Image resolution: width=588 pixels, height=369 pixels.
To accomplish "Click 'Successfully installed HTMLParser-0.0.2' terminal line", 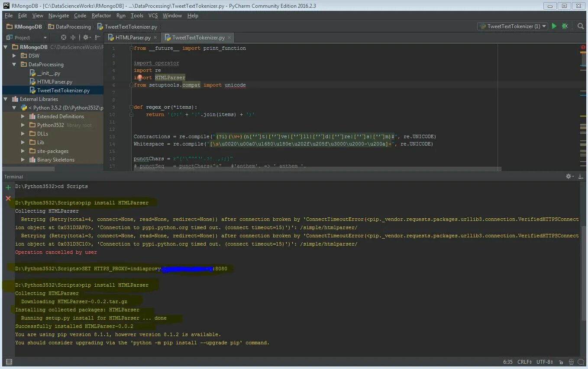I will 74,326.
